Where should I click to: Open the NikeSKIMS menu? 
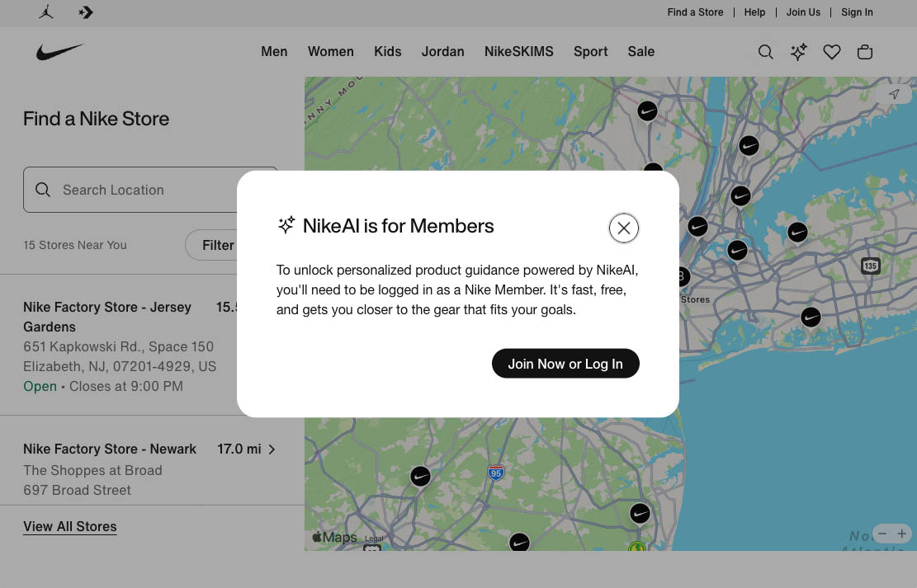(518, 51)
